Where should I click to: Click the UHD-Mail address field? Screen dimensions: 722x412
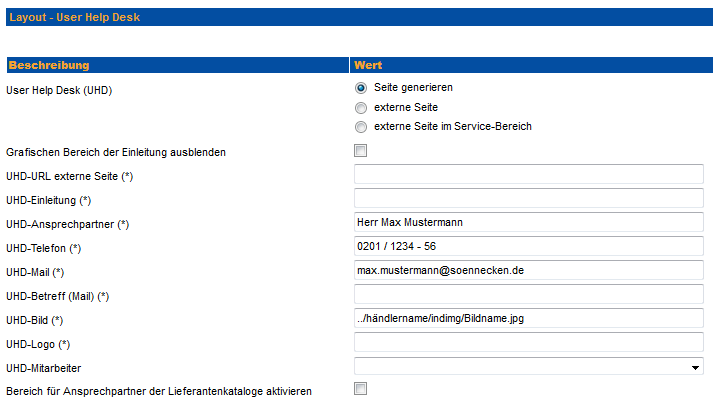click(529, 270)
